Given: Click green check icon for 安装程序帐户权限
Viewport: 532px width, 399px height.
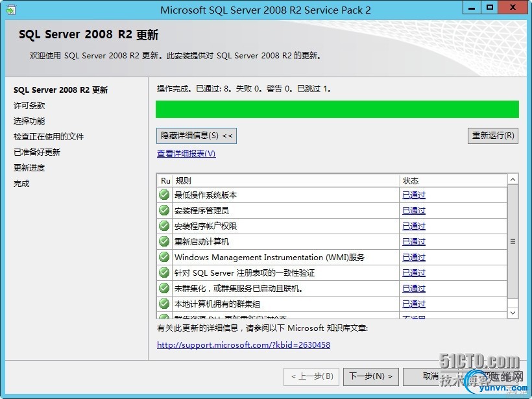Looking at the screenshot, I should click(x=164, y=226).
